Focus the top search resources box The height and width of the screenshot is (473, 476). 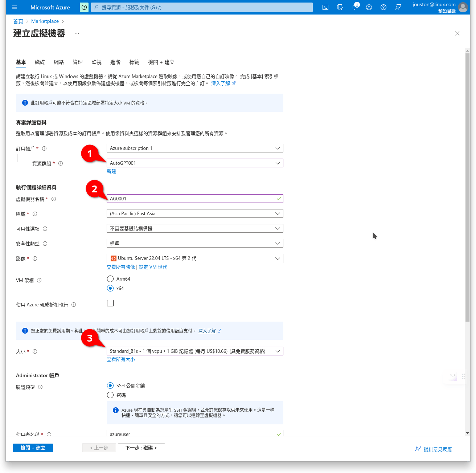tap(202, 7)
